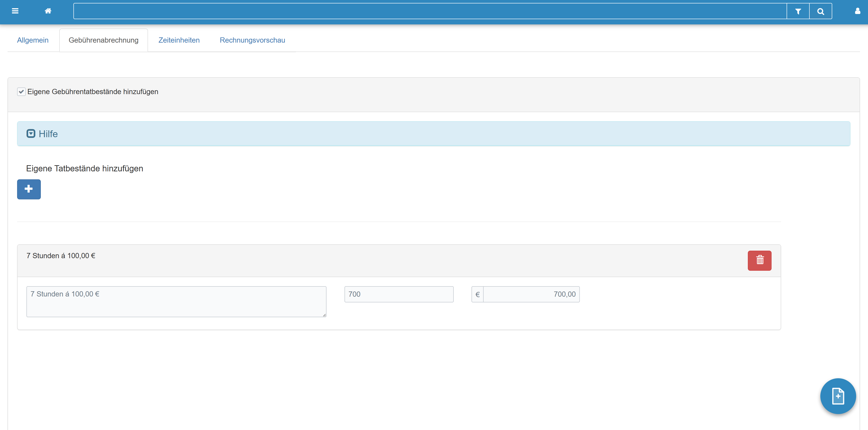Screen dimensions: 868x430
Task: Switch to Allgemein tab
Action: 33,40
